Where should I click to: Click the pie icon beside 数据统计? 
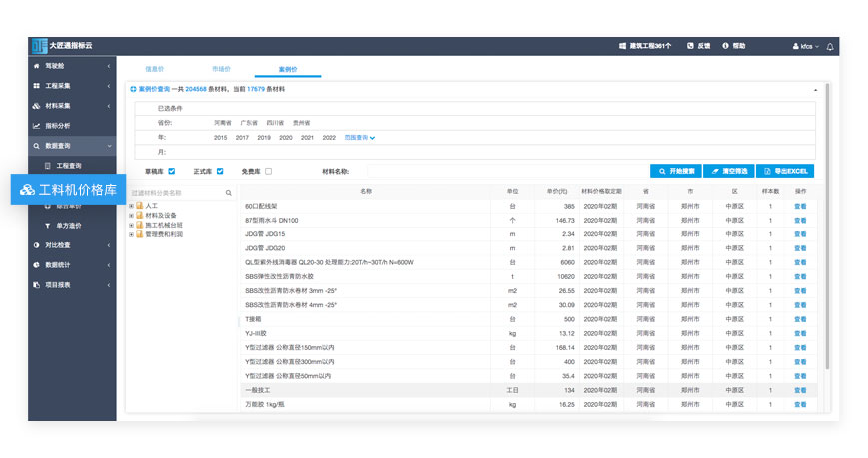(37, 265)
